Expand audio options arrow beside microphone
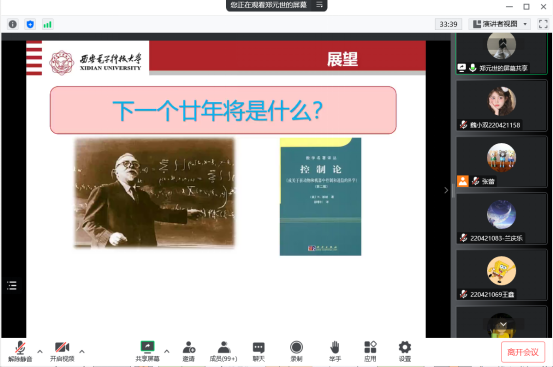 40,351
